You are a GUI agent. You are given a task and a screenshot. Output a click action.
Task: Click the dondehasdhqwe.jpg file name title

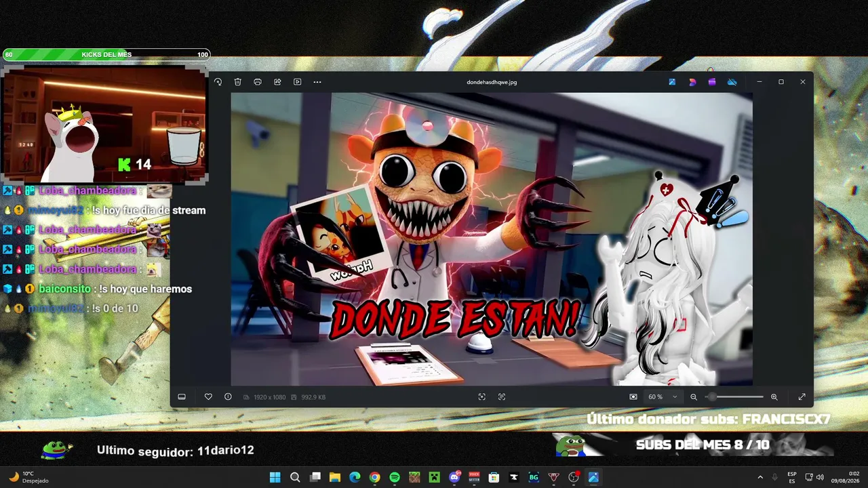click(492, 82)
